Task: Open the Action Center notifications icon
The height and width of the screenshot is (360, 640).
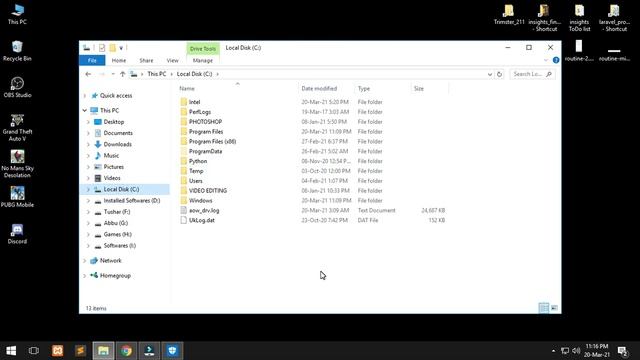Action: (x=622, y=351)
